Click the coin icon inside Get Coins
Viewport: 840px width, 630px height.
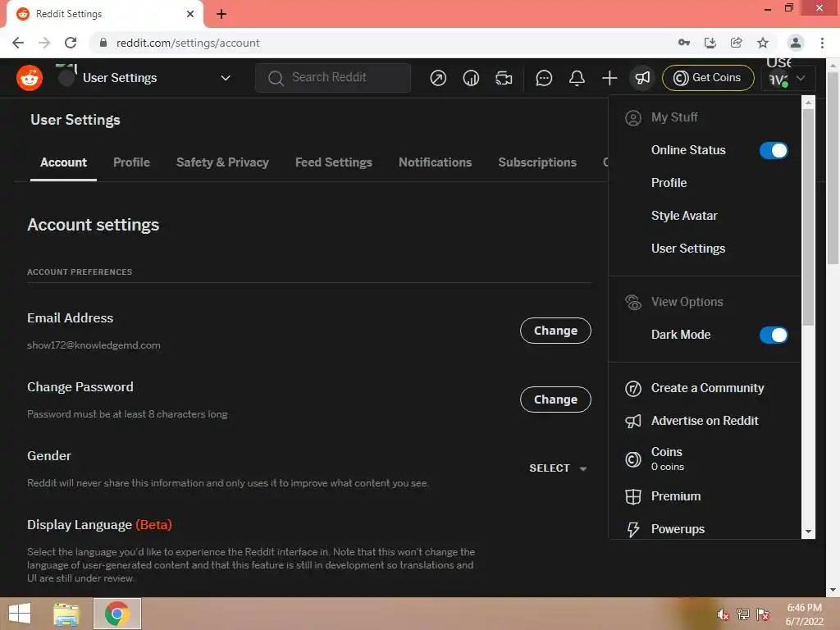pos(680,78)
